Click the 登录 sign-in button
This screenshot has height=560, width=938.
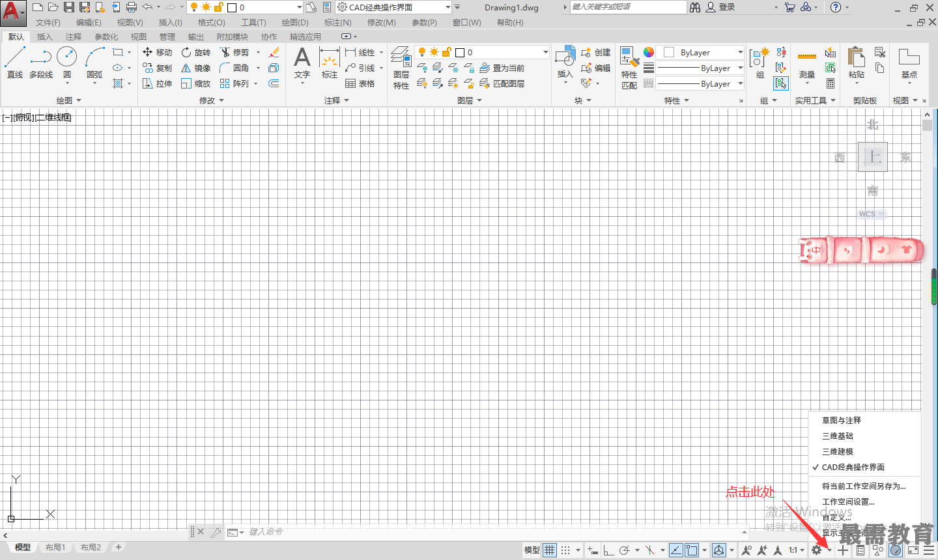click(720, 7)
